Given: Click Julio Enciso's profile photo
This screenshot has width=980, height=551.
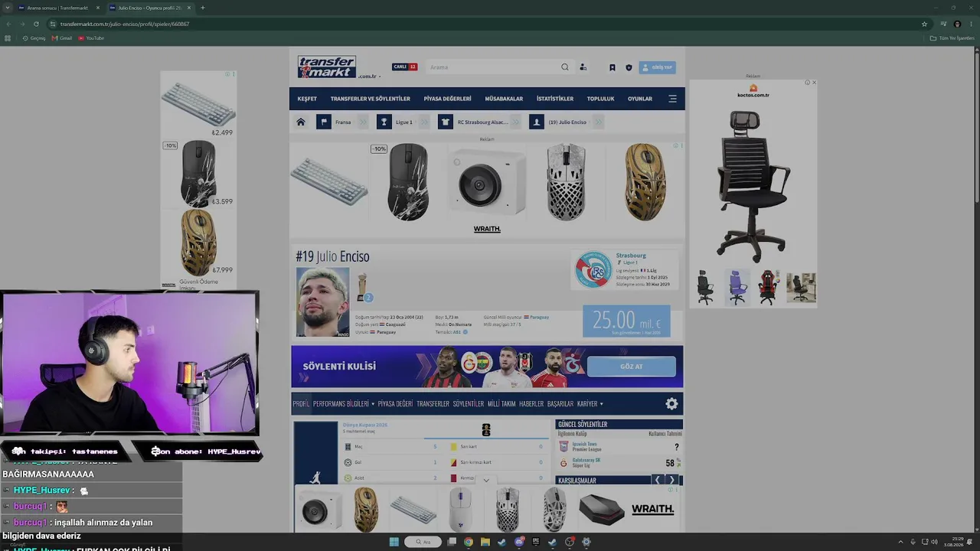Looking at the screenshot, I should (322, 302).
